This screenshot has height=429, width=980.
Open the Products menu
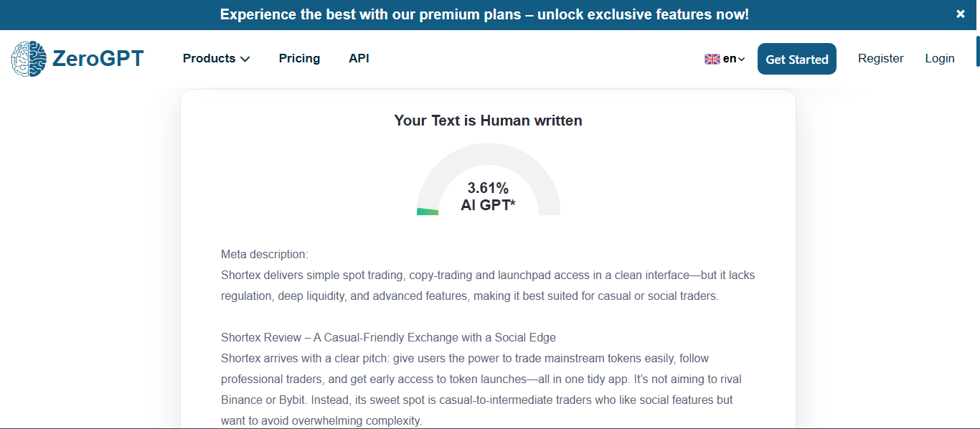click(209, 59)
